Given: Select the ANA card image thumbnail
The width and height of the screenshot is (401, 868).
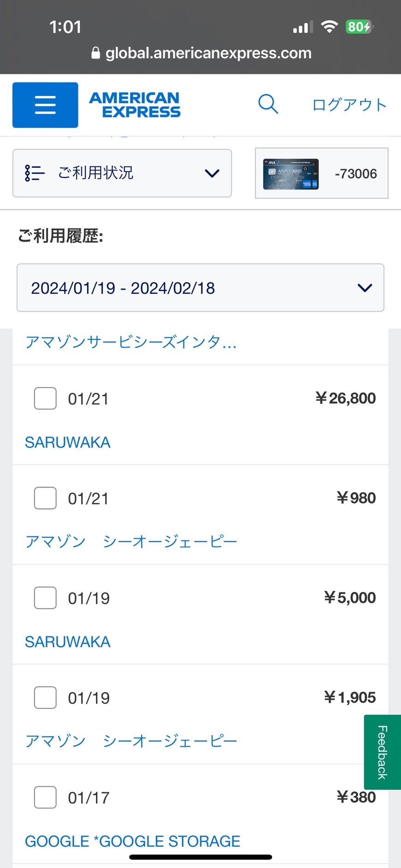Looking at the screenshot, I should [x=291, y=174].
